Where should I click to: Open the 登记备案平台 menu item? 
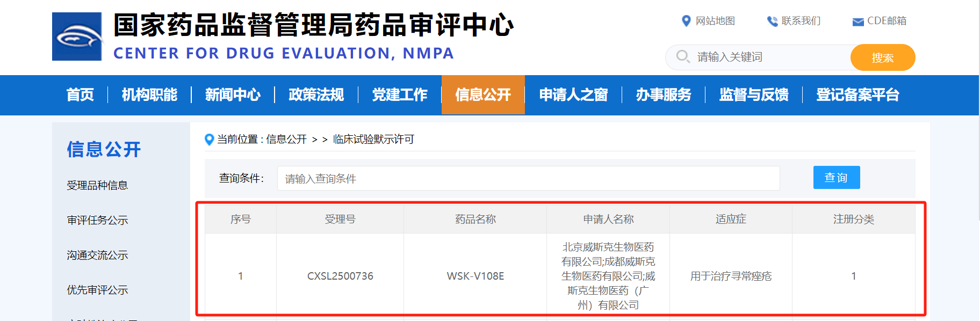click(x=857, y=95)
